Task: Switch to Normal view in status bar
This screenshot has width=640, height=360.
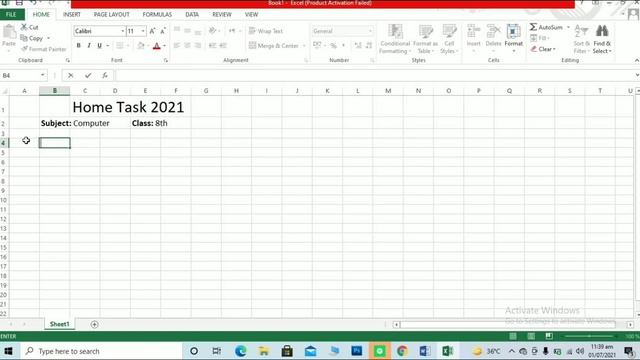Action: point(513,336)
